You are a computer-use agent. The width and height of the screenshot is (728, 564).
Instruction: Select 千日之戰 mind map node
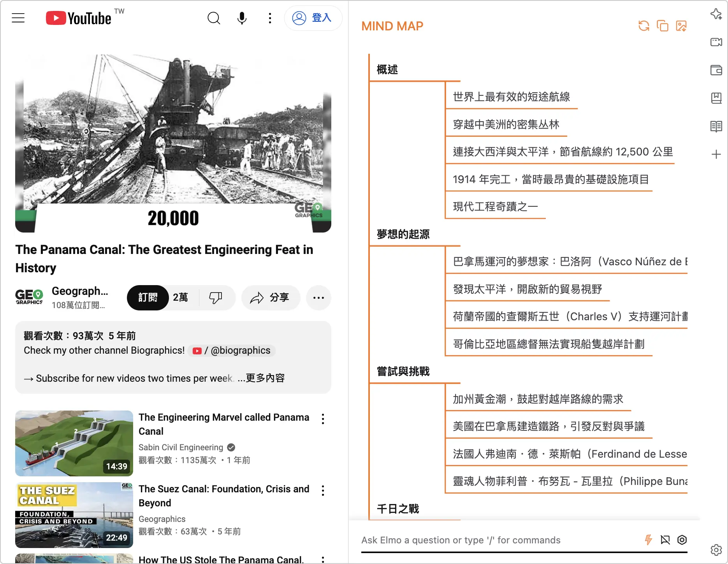coord(398,509)
